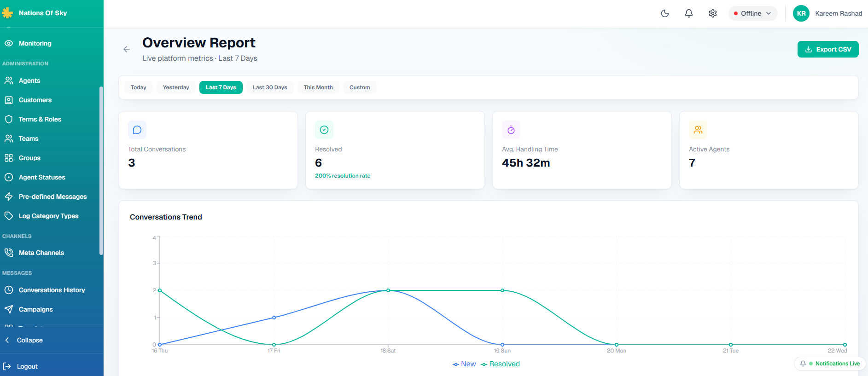This screenshot has height=376, width=868.
Task: Click the Teams sidebar icon
Action: pyautogui.click(x=9, y=139)
